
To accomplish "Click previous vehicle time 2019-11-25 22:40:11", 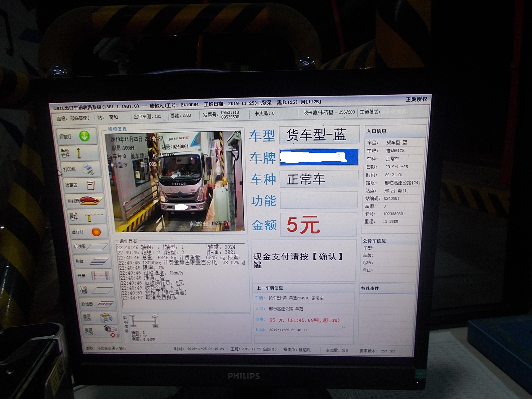I will click(x=288, y=330).
